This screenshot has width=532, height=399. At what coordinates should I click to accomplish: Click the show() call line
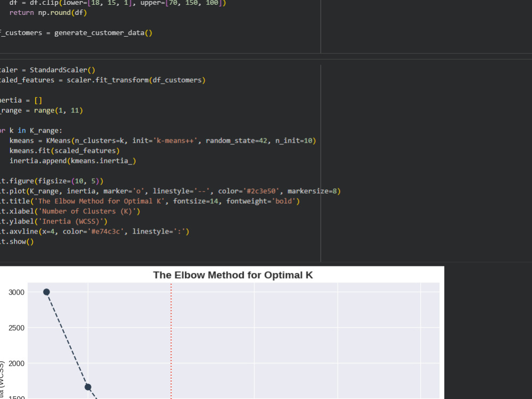click(17, 242)
